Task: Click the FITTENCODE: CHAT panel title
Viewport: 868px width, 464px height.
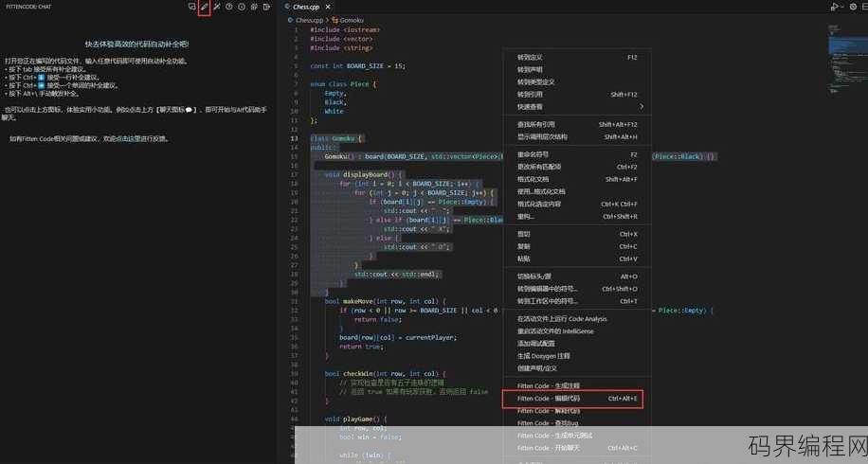Action: click(x=28, y=7)
